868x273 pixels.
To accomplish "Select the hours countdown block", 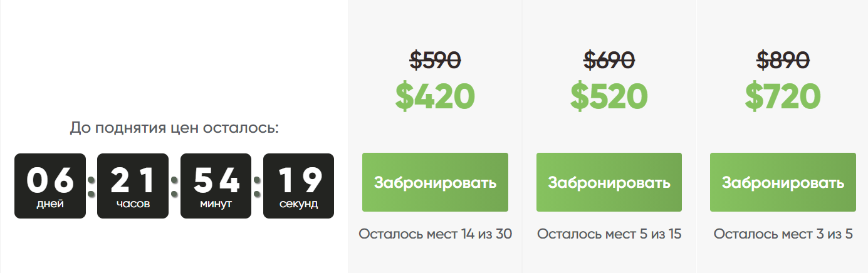I will click(133, 186).
